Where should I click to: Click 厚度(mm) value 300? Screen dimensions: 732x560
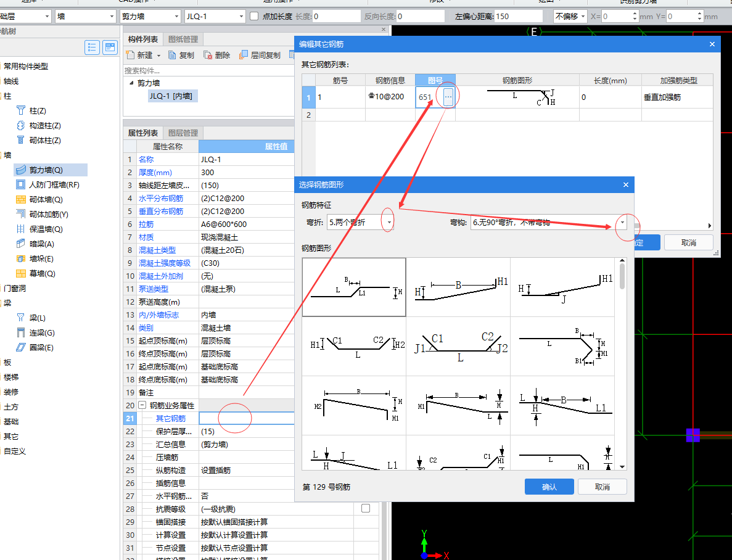tap(247, 172)
